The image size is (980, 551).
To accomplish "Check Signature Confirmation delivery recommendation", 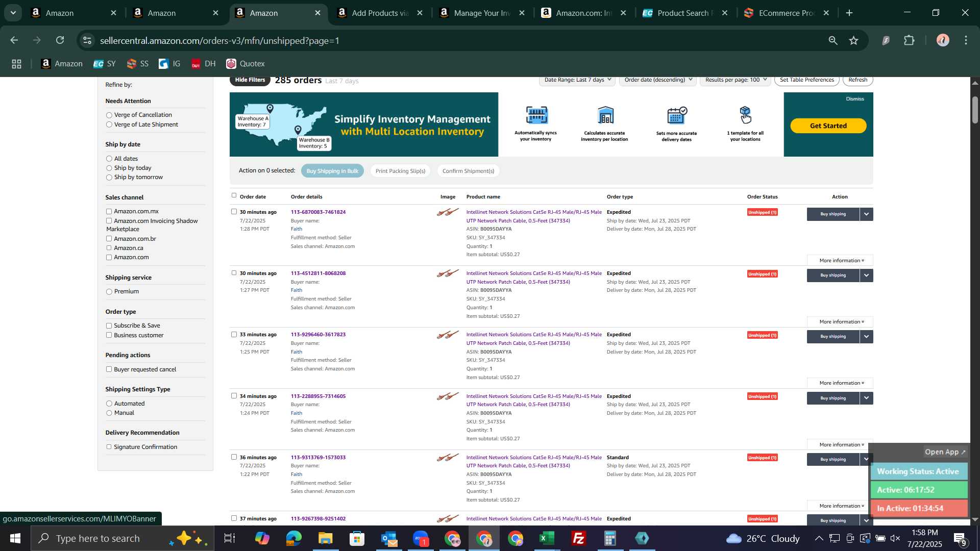I will (x=109, y=447).
